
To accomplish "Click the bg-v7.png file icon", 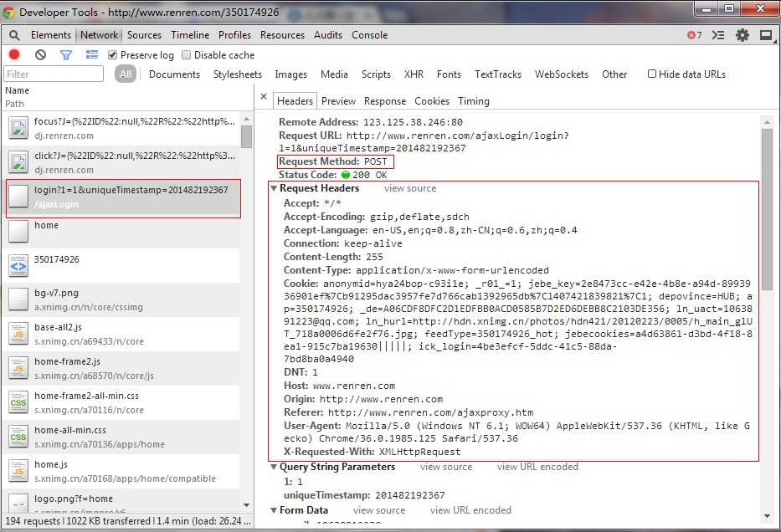I will pyautogui.click(x=18, y=299).
